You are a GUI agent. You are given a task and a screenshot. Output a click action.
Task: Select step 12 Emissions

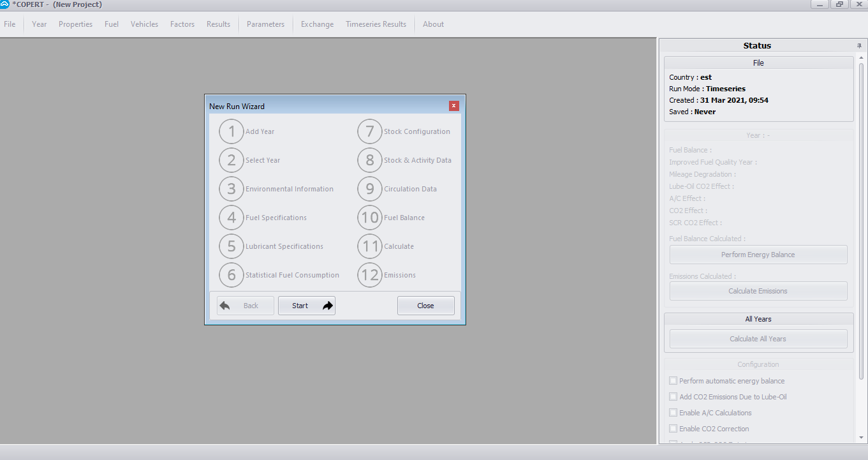coord(370,275)
